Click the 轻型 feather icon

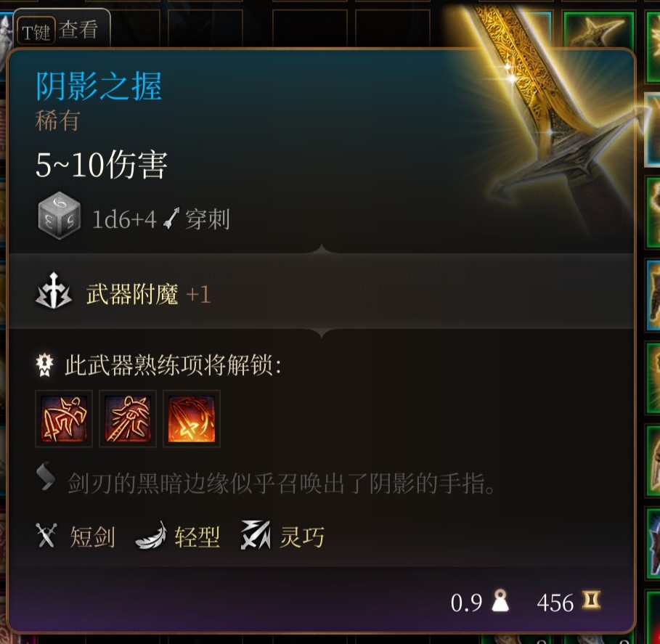pos(152,536)
